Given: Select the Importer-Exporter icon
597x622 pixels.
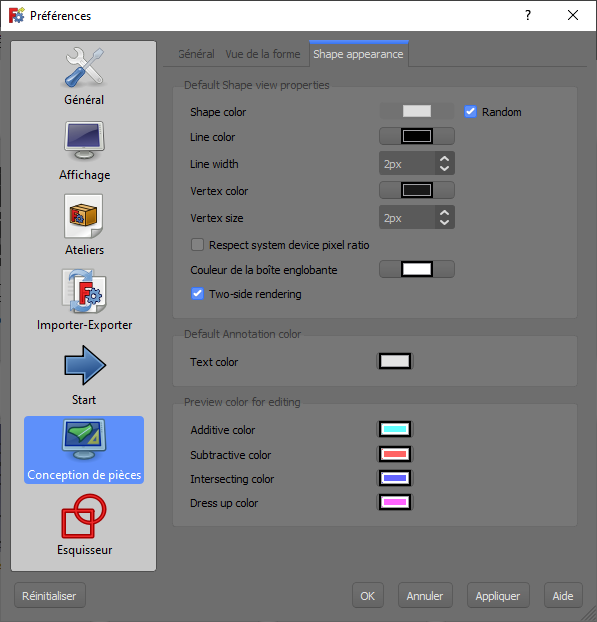Looking at the screenshot, I should pyautogui.click(x=84, y=292).
